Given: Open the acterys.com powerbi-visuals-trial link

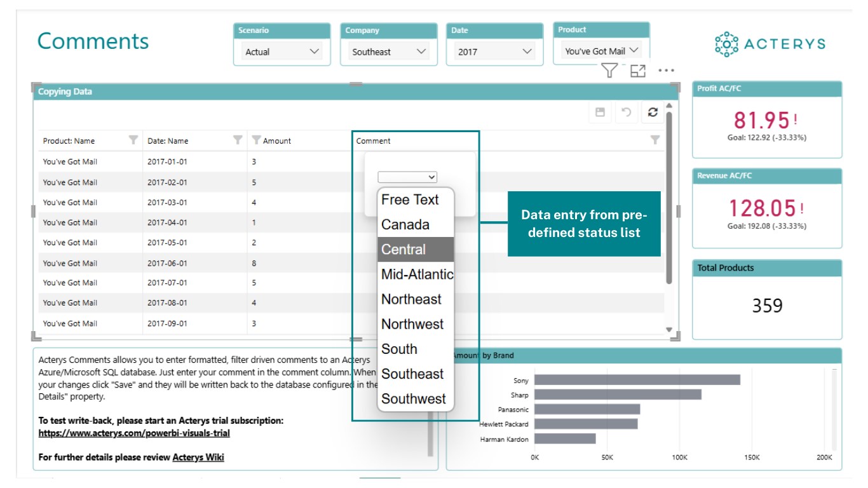Looking at the screenshot, I should [134, 433].
